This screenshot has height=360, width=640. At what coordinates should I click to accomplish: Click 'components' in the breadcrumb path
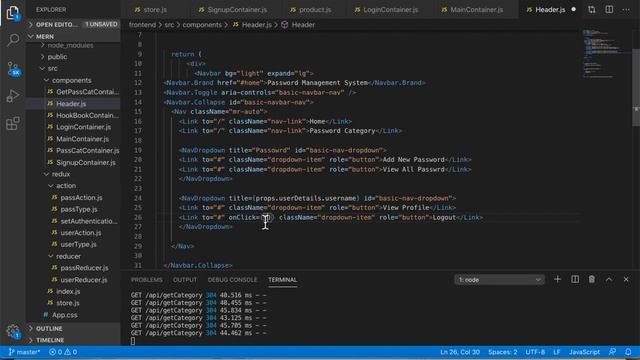(202, 25)
